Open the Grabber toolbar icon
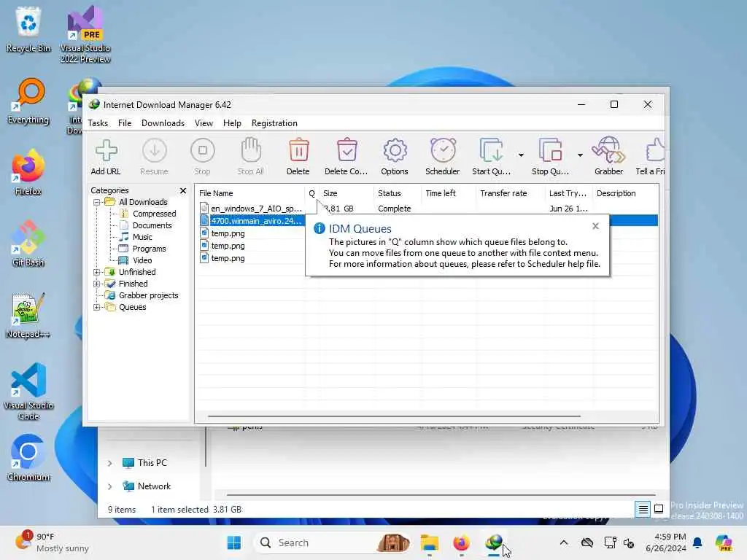 pos(609,157)
